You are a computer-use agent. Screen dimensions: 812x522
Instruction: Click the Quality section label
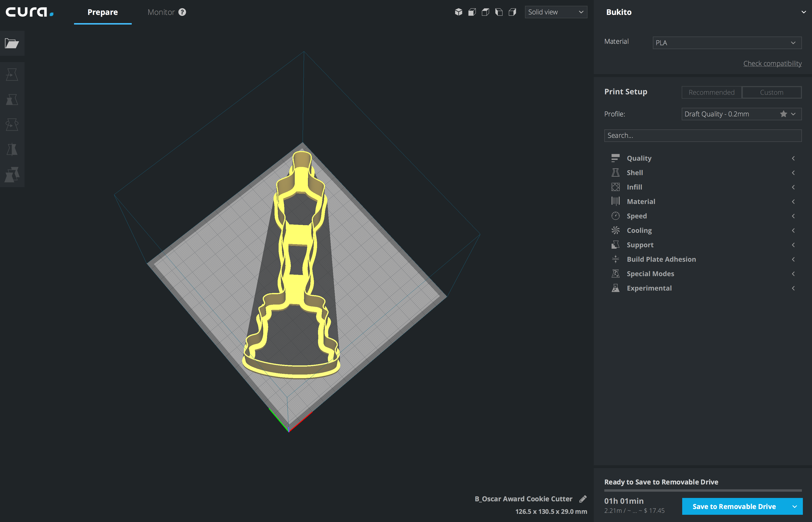point(639,158)
